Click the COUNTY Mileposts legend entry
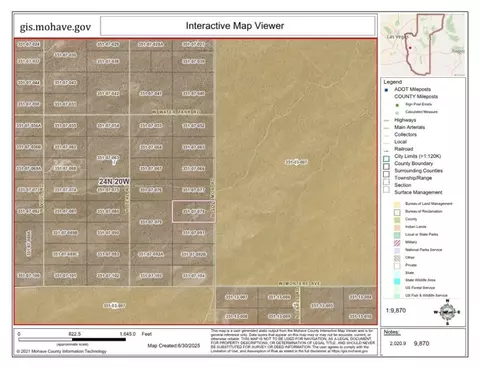Viewport: 480px width, 369px height. pyautogui.click(x=416, y=97)
